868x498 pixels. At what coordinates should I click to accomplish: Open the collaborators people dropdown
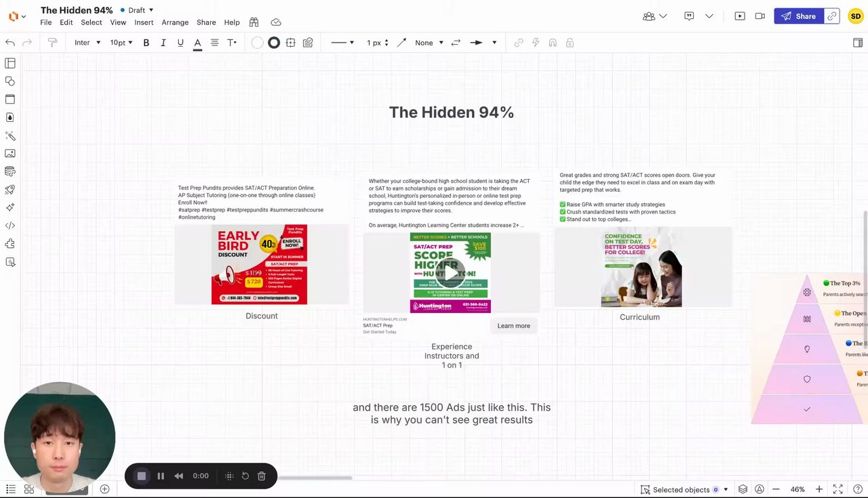(655, 16)
